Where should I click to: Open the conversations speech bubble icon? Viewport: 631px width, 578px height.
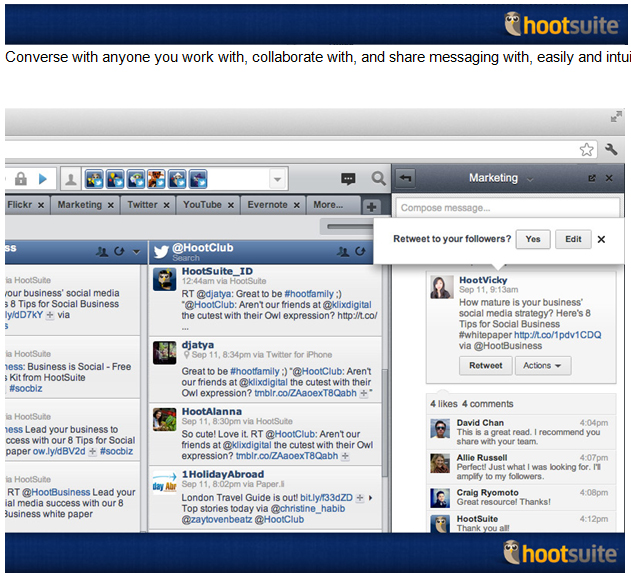click(x=348, y=178)
